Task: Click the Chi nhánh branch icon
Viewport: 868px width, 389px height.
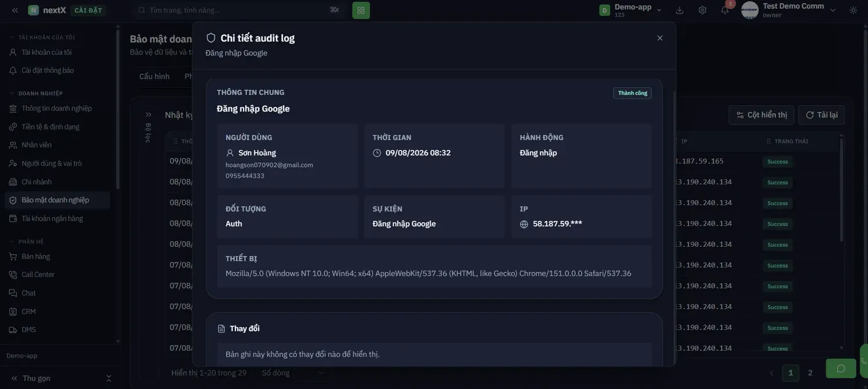Action: [x=13, y=182]
